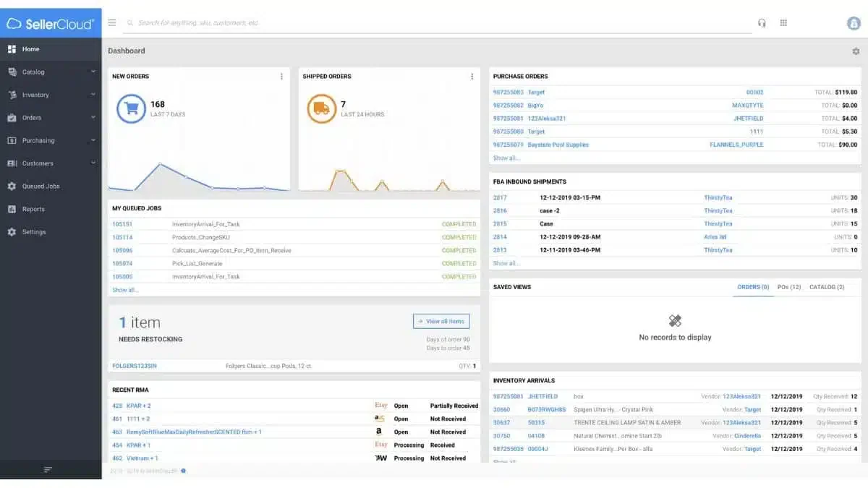This screenshot has height=488, width=868.
Task: Expand the Orders menu chevron
Action: 93,117
